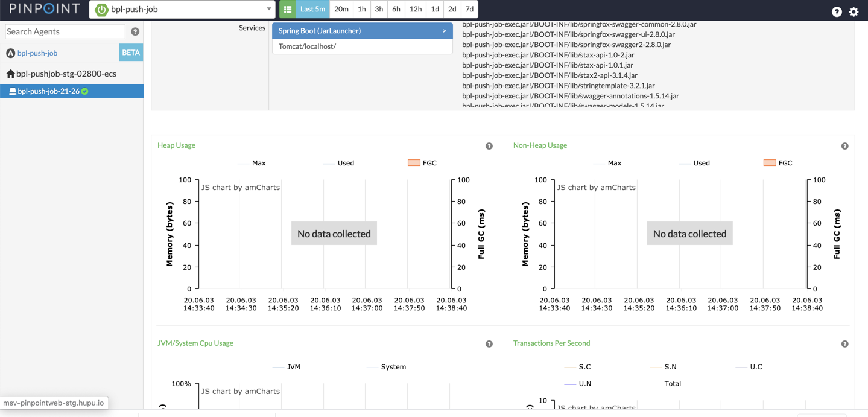Click the green status check on bpl-push-job-21-26
Image resolution: width=868 pixels, height=417 pixels.
tap(85, 91)
